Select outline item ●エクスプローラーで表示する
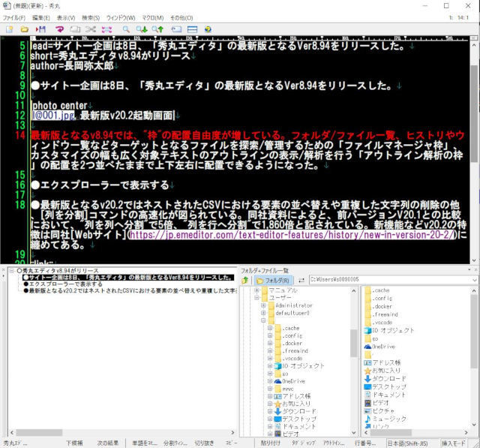The width and height of the screenshot is (480, 448). click(x=63, y=284)
